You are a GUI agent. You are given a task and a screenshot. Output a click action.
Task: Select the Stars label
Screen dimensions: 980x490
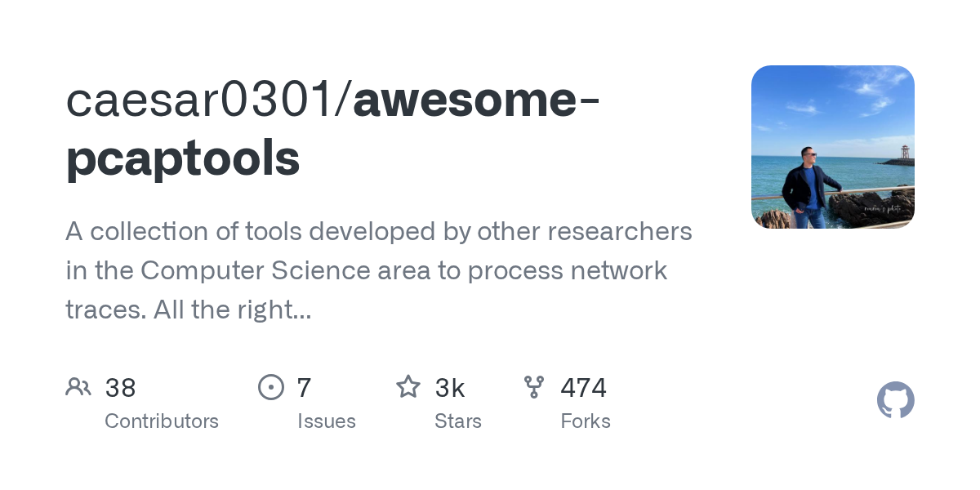458,421
